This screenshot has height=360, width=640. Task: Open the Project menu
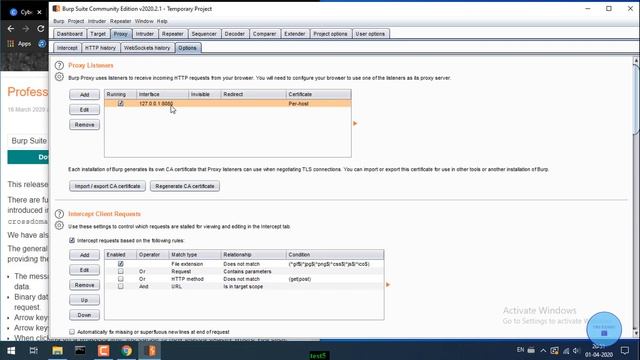76,21
